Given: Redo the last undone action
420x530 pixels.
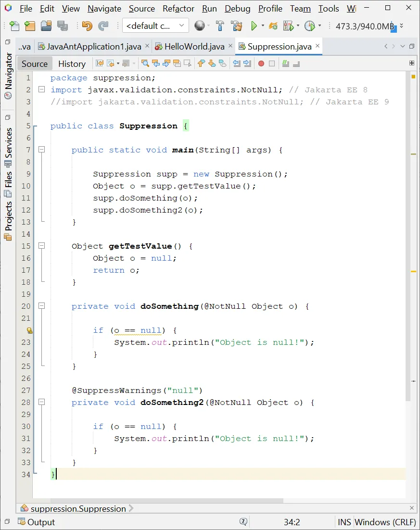Looking at the screenshot, I should [x=103, y=25].
